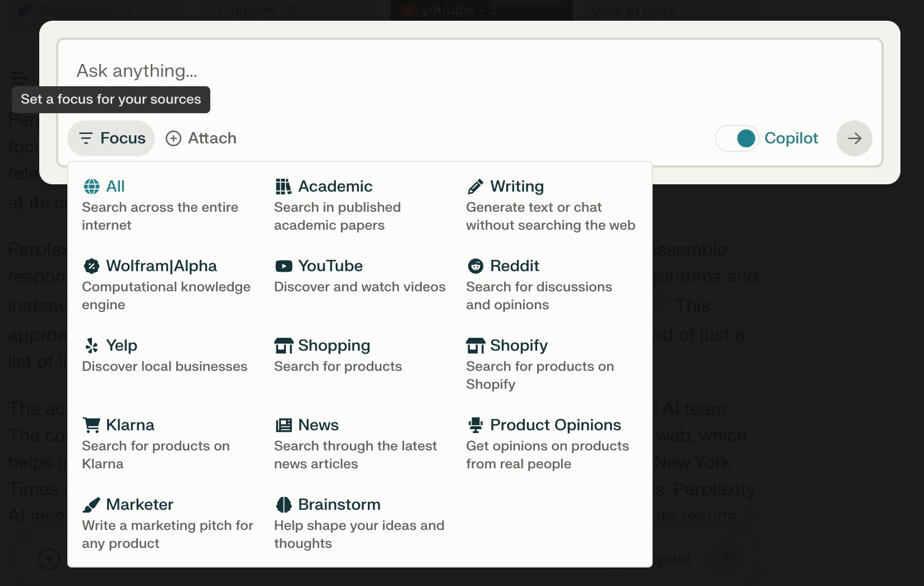Click 'Search in published academic papers' text
Image resolution: width=924 pixels, height=586 pixels.
point(338,216)
